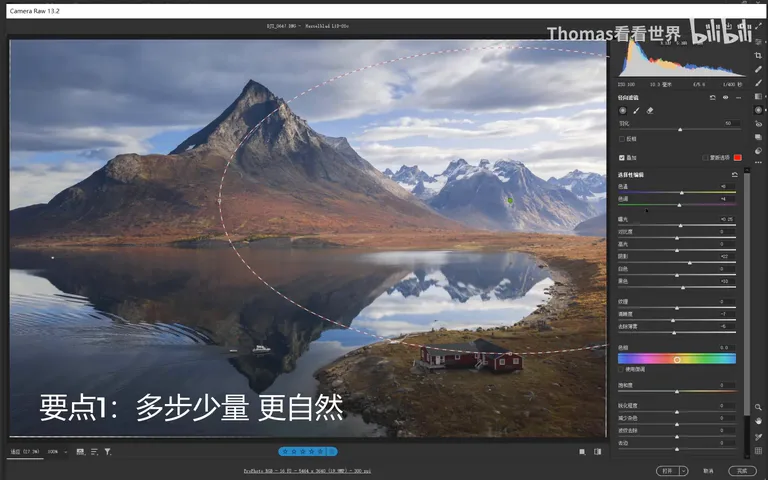The height and width of the screenshot is (480, 768).
Task: Open the sort order icon
Action: [x=94, y=452]
